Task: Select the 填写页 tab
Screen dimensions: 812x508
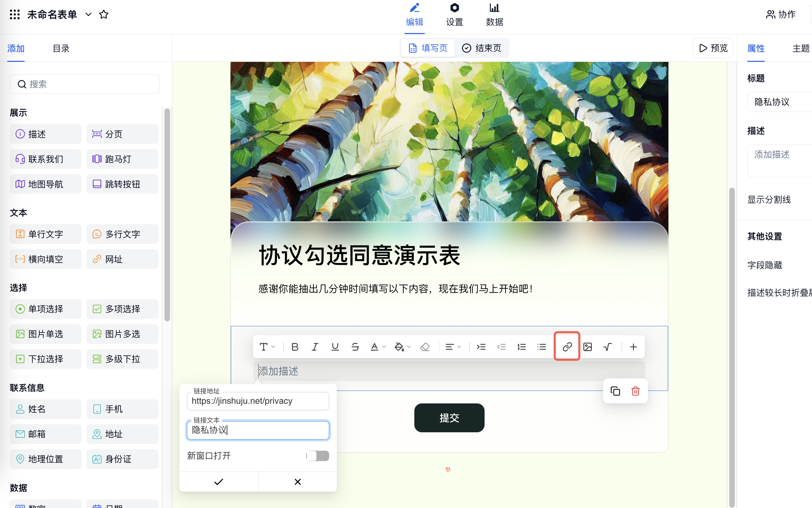Action: [x=428, y=48]
